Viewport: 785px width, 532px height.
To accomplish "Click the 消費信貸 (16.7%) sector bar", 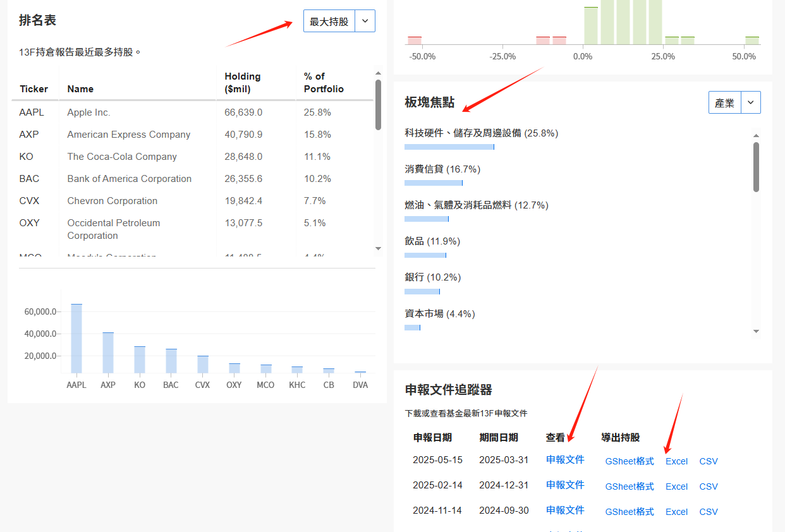I will point(434,183).
